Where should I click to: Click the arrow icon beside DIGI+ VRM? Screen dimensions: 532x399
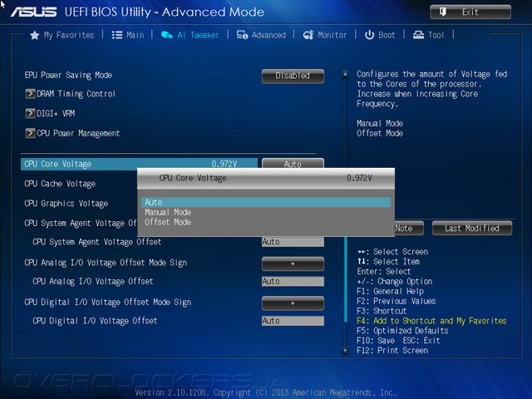[x=30, y=113]
